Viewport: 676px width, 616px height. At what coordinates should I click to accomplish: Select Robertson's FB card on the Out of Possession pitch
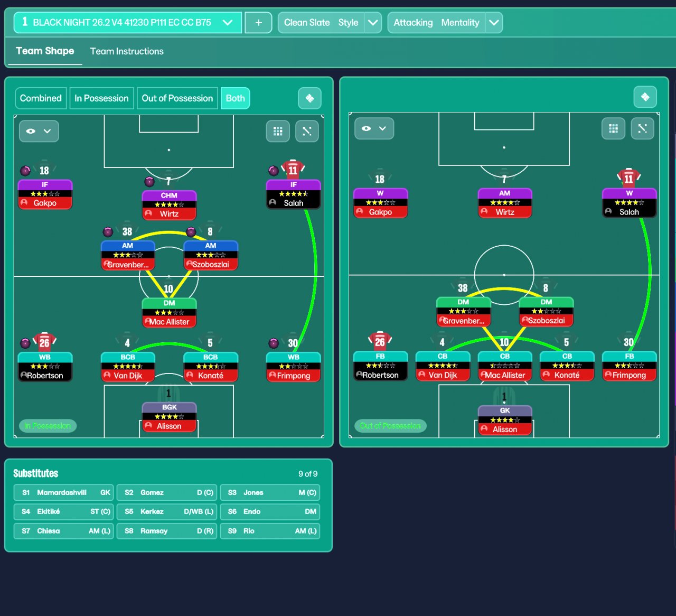click(x=380, y=366)
